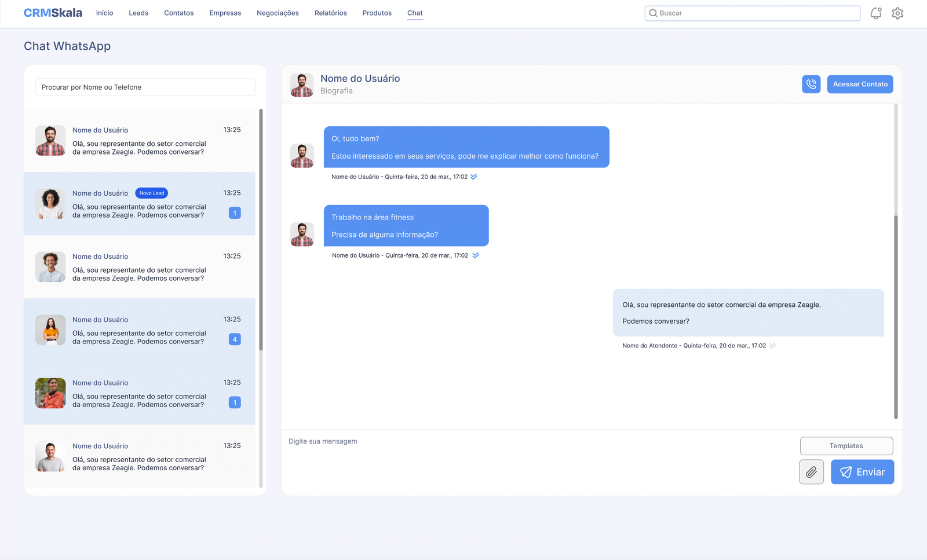
Task: Click the unread badge showing 4
Action: (x=235, y=339)
